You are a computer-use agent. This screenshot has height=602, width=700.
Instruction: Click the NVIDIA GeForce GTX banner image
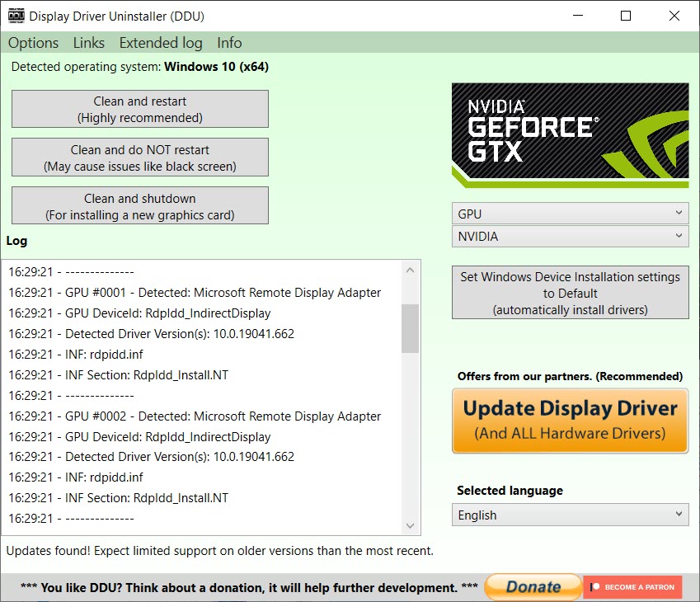tap(570, 134)
